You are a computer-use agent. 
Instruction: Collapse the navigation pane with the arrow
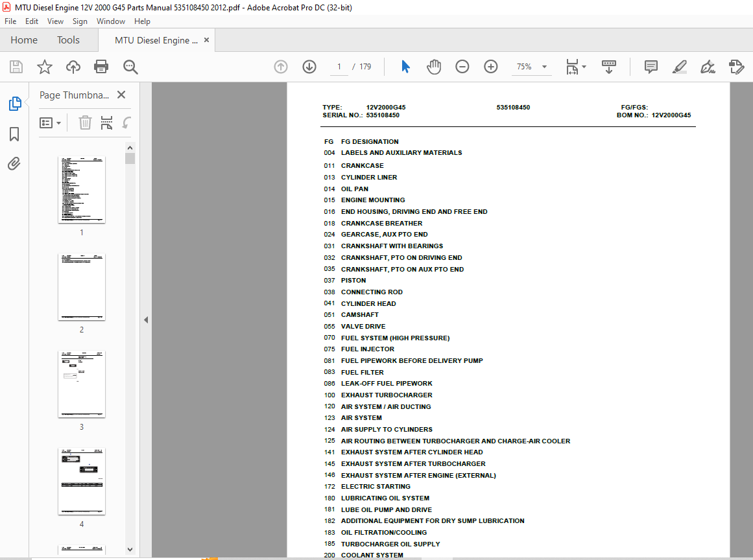(x=146, y=320)
